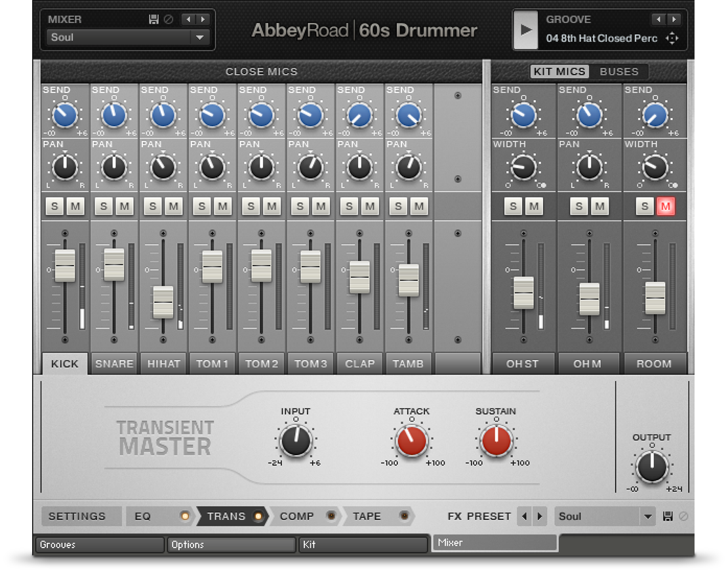Select the TOM 2 channel label
This screenshot has width=728, height=577.
click(x=262, y=363)
